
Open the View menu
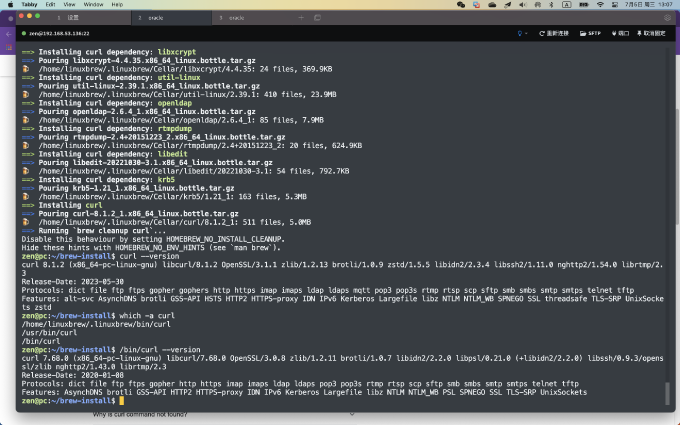pyautogui.click(x=69, y=4)
